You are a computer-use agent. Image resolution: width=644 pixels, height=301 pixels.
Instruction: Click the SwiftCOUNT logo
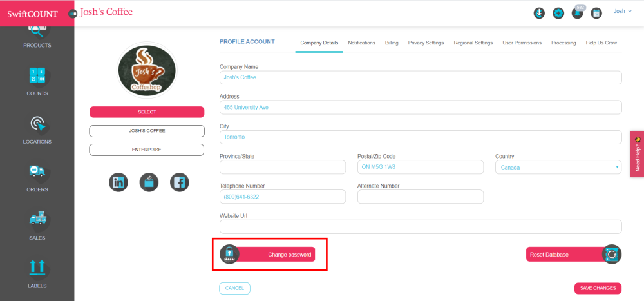[32, 14]
